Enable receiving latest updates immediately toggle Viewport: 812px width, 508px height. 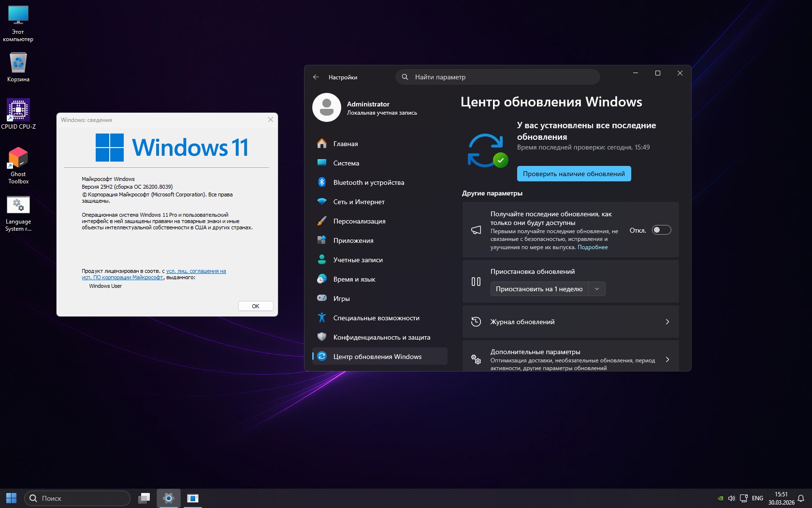pyautogui.click(x=662, y=230)
